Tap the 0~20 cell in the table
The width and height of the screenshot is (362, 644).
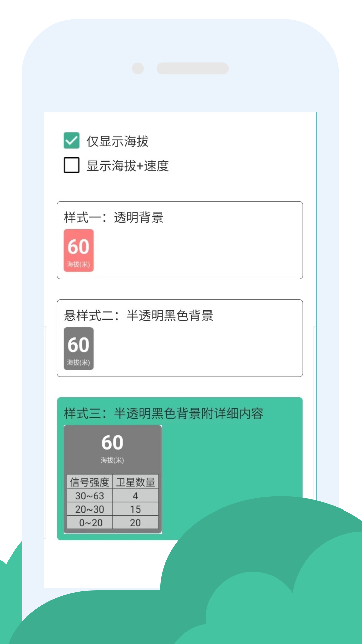[x=90, y=522]
